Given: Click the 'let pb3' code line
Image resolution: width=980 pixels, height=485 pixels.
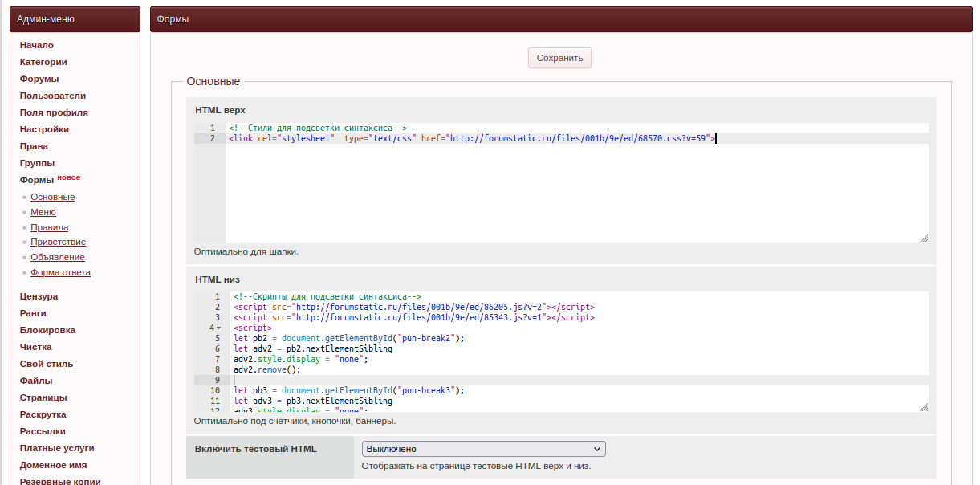Looking at the screenshot, I should pos(349,390).
